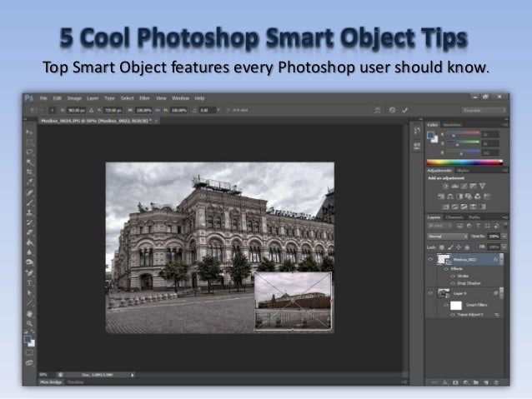Select the Eraser tool
The image size is (532, 399).
pyautogui.click(x=29, y=232)
